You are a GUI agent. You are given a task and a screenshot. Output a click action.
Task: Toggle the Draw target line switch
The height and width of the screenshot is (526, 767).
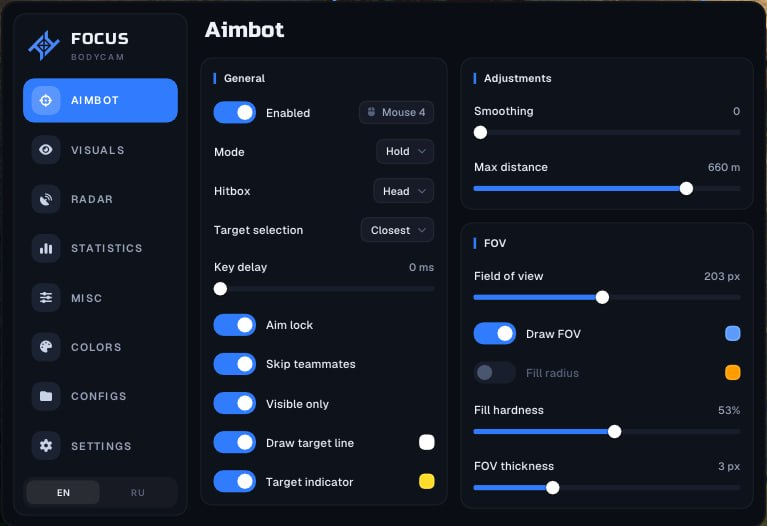click(x=235, y=443)
